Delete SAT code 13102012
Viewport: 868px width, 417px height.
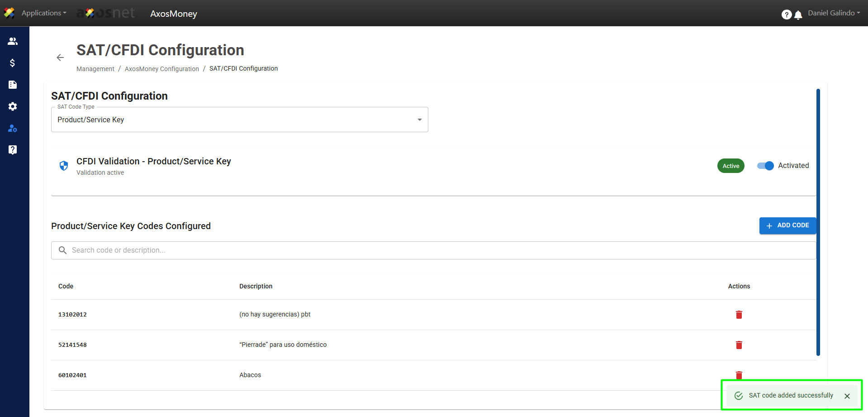pyautogui.click(x=739, y=315)
